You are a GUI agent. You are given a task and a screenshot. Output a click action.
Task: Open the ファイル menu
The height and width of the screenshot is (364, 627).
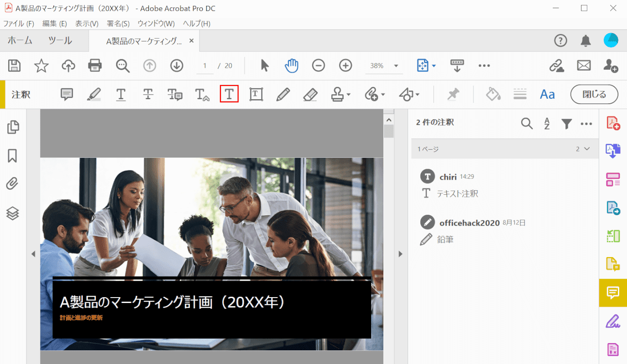click(x=19, y=24)
